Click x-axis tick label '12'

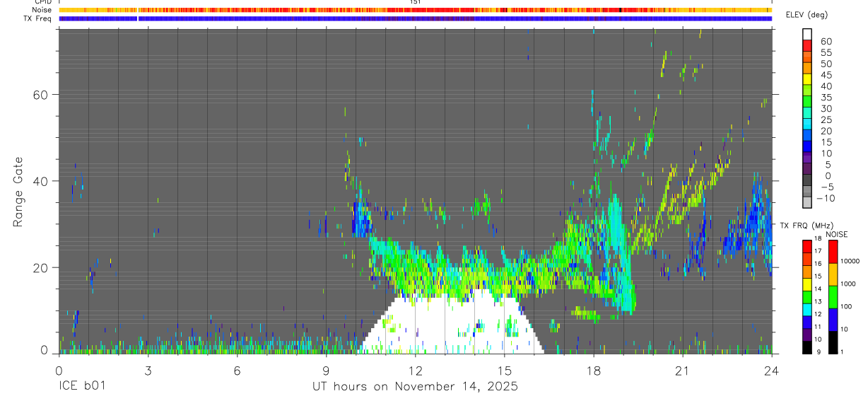415,371
